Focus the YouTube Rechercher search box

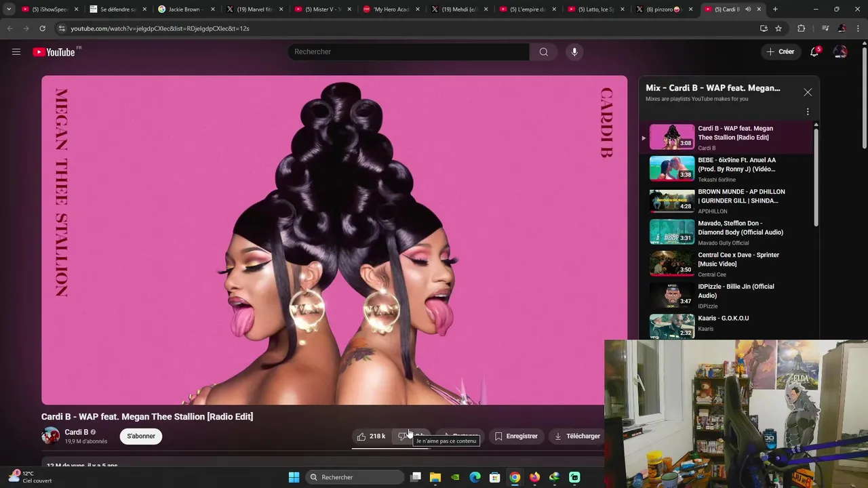(x=409, y=52)
